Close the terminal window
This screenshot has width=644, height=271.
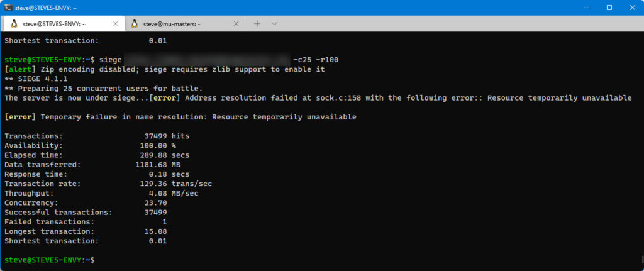(x=633, y=8)
